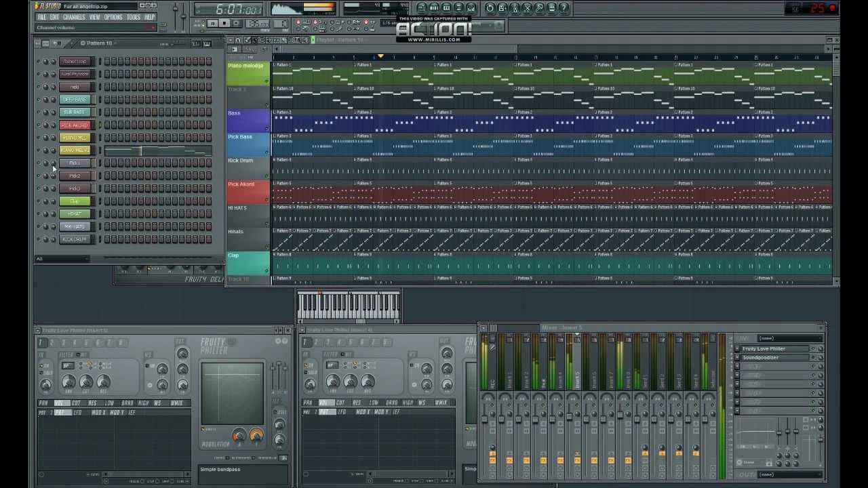Open the piano roll view shortcut icon
Image resolution: width=868 pixels, height=488 pixels.
(x=446, y=7)
